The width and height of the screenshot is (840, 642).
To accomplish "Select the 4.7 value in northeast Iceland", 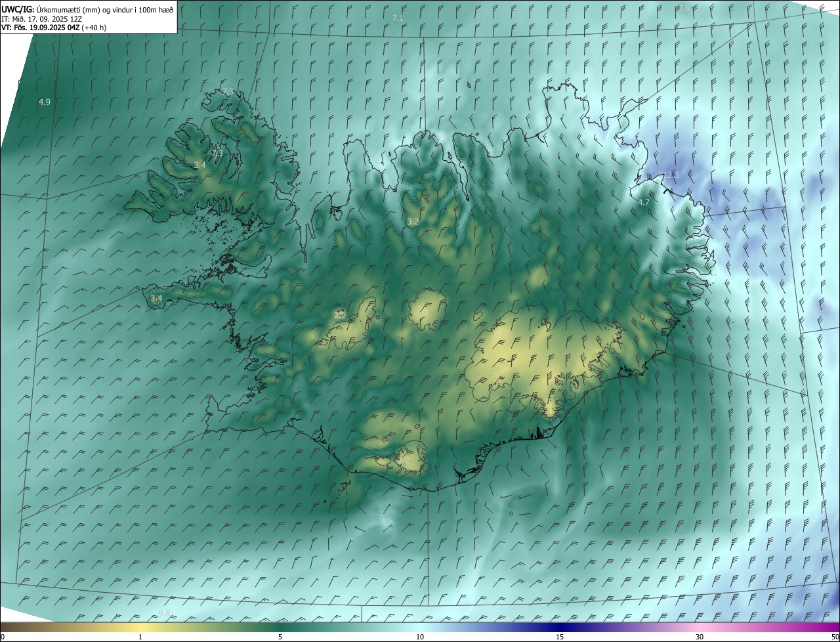I will tap(644, 202).
